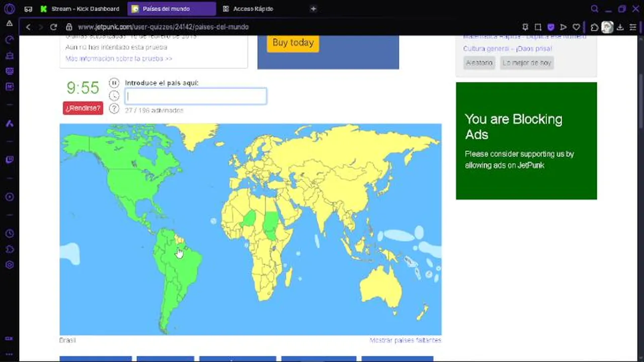Click the 9:55 timer display
This screenshot has width=644, height=362.
[x=83, y=88]
